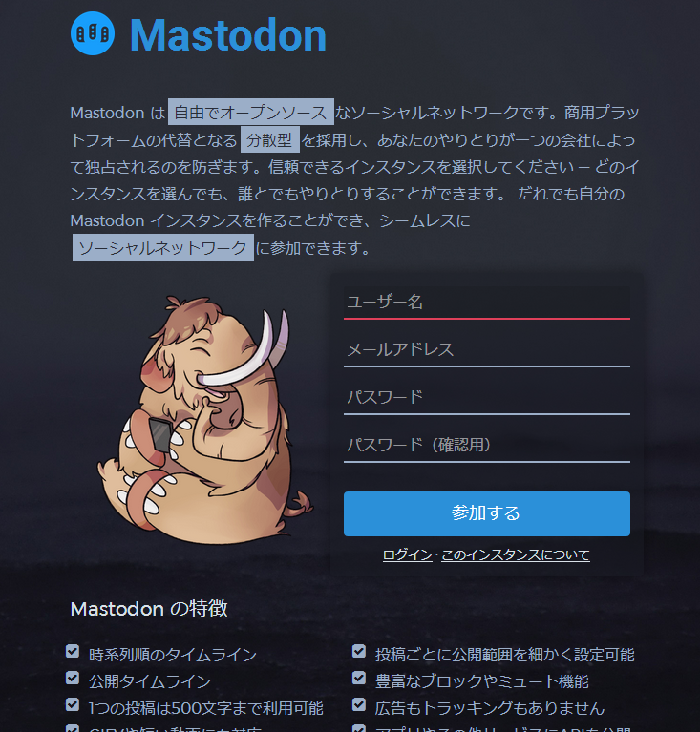Image resolution: width=700 pixels, height=732 pixels.
Task: Open the ログイン login link
Action: 408,554
